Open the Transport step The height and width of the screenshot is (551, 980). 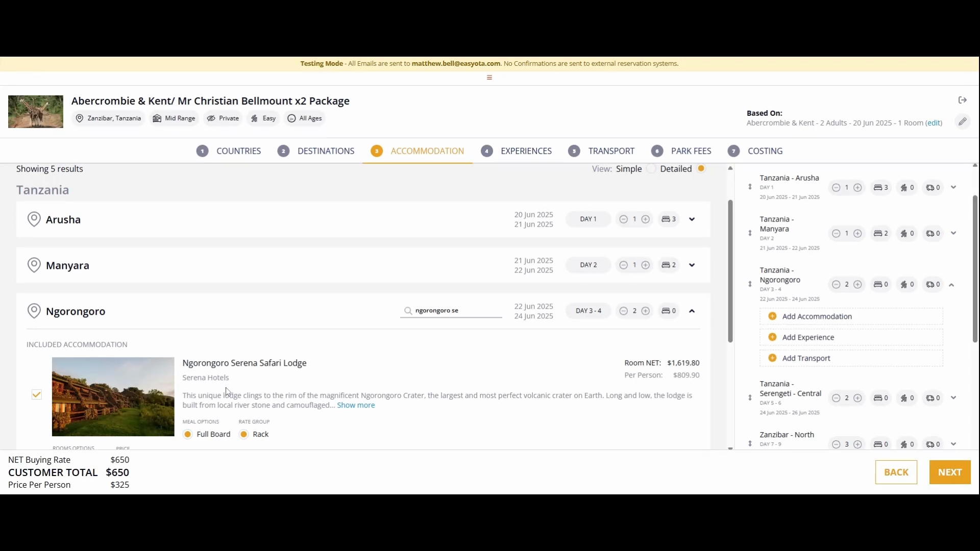point(601,151)
